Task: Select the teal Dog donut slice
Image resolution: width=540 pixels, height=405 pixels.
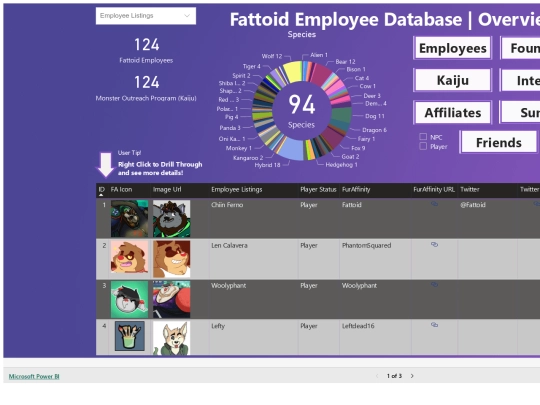Action: pos(342,115)
